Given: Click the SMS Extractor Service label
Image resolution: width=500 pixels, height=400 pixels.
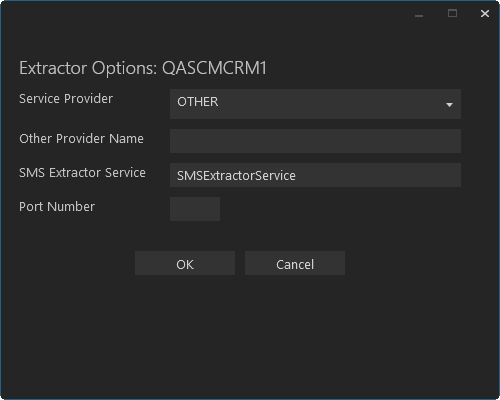Looking at the screenshot, I should (x=82, y=173).
